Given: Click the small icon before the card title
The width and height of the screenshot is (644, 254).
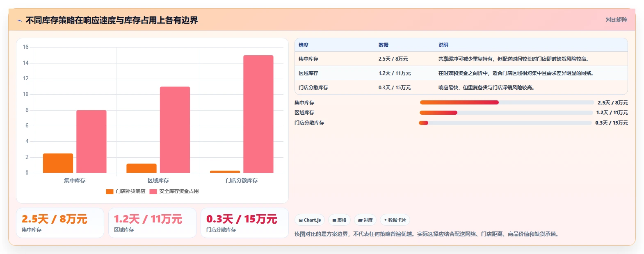Looking at the screenshot, I should coord(19,20).
